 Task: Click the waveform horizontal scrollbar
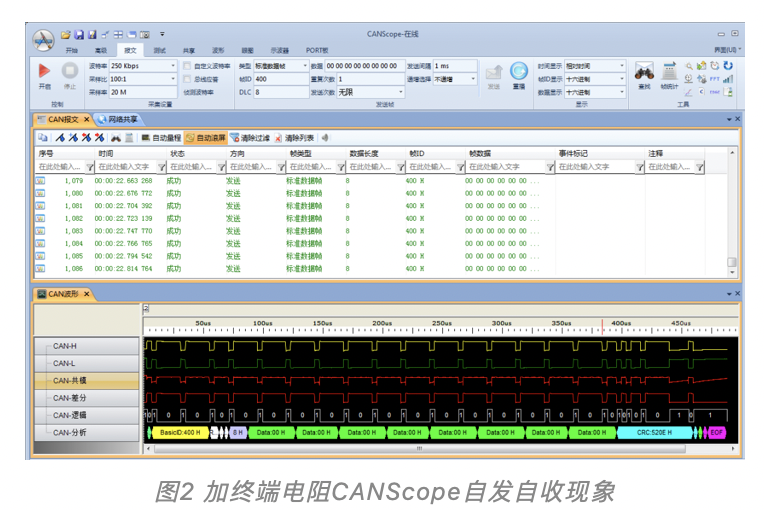[420, 449]
